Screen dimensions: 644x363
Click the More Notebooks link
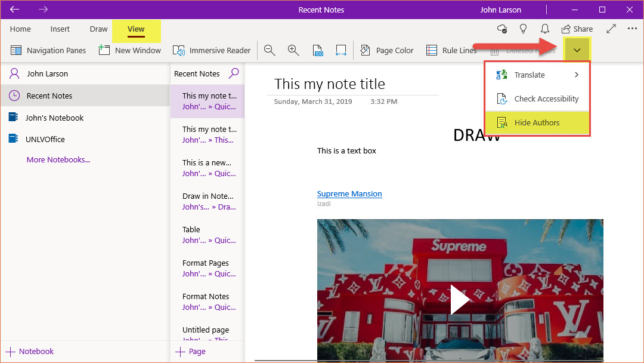point(58,160)
